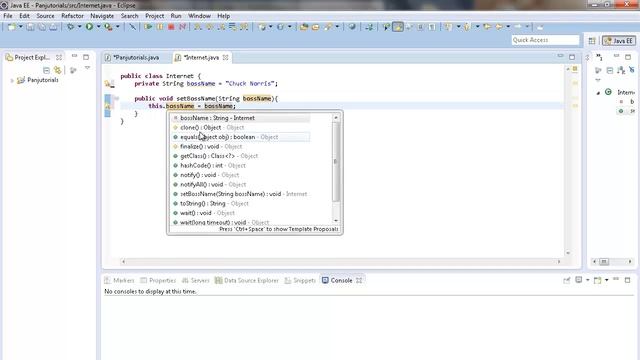
Task: Collapse the Internet class in Outline
Action: (x=598, y=93)
